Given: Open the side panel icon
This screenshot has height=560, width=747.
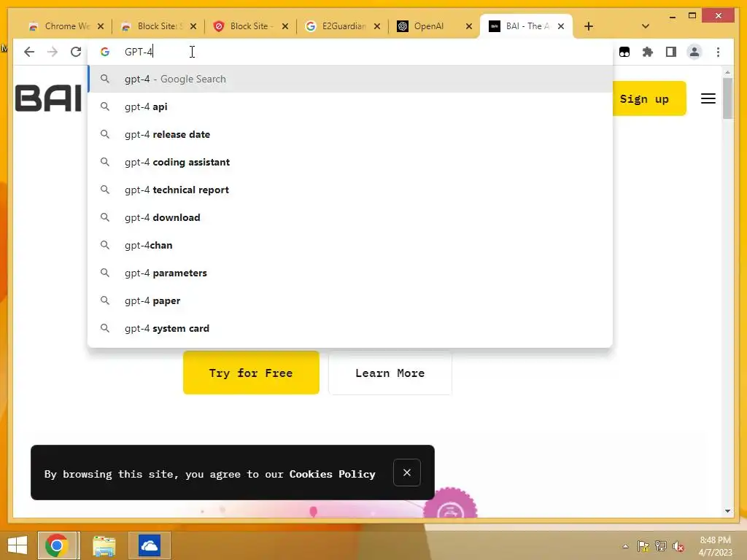Looking at the screenshot, I should pyautogui.click(x=671, y=52).
